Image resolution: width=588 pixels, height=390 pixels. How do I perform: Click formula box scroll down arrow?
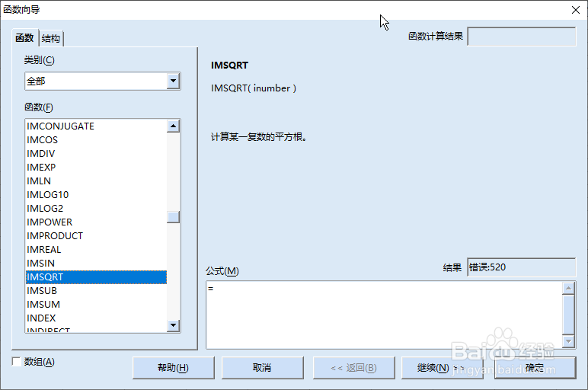pos(568,341)
